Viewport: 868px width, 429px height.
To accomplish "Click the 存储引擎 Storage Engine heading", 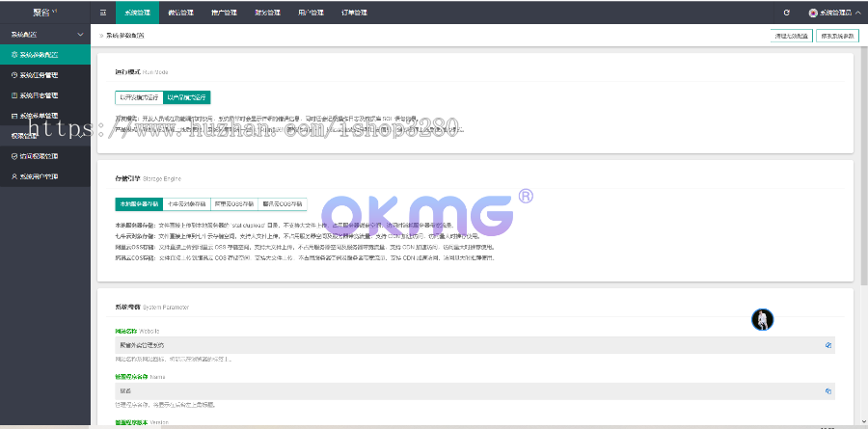I will coord(148,178).
